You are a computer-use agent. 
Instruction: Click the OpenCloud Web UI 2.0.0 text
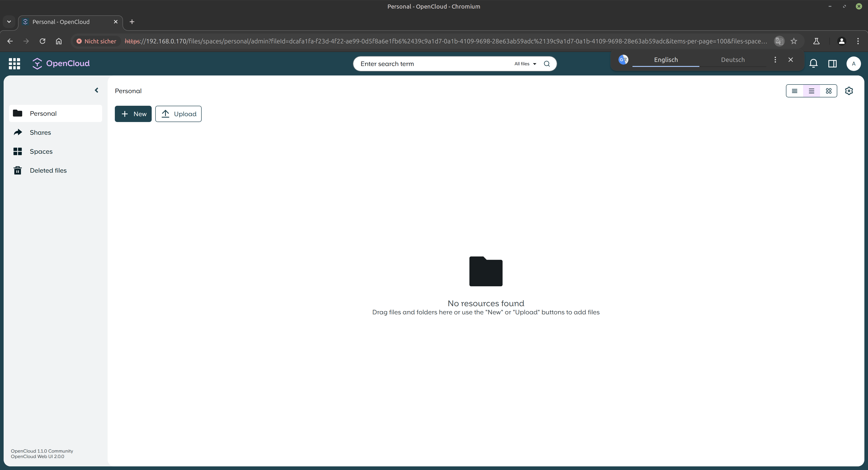[37, 456]
